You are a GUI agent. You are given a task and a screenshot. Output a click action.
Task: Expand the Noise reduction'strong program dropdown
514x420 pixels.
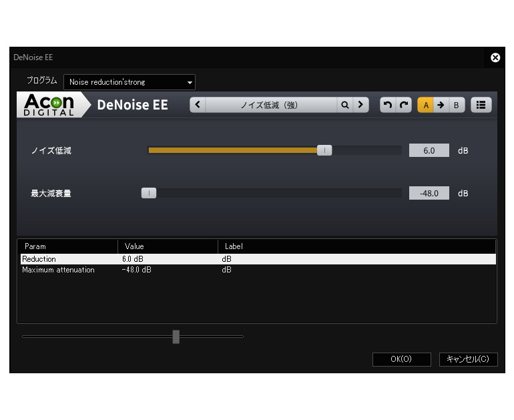click(x=130, y=82)
